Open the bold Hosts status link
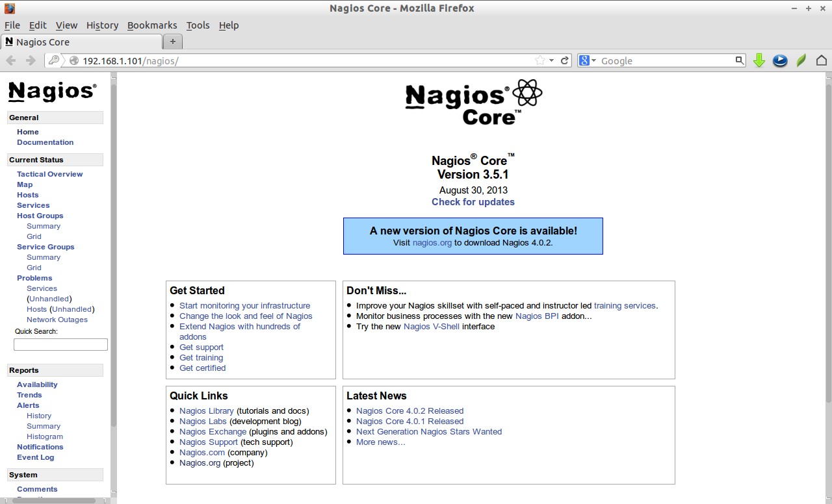The image size is (832, 504). tap(28, 195)
